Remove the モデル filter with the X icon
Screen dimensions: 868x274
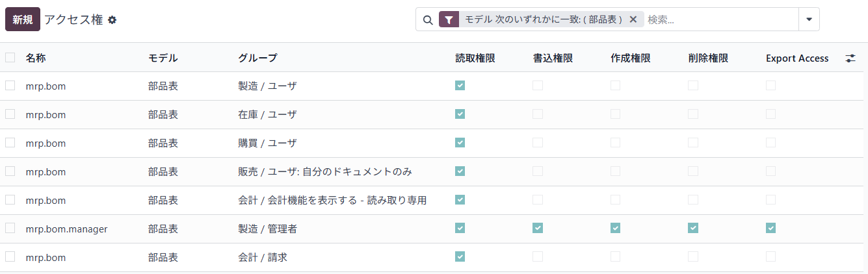coord(633,19)
